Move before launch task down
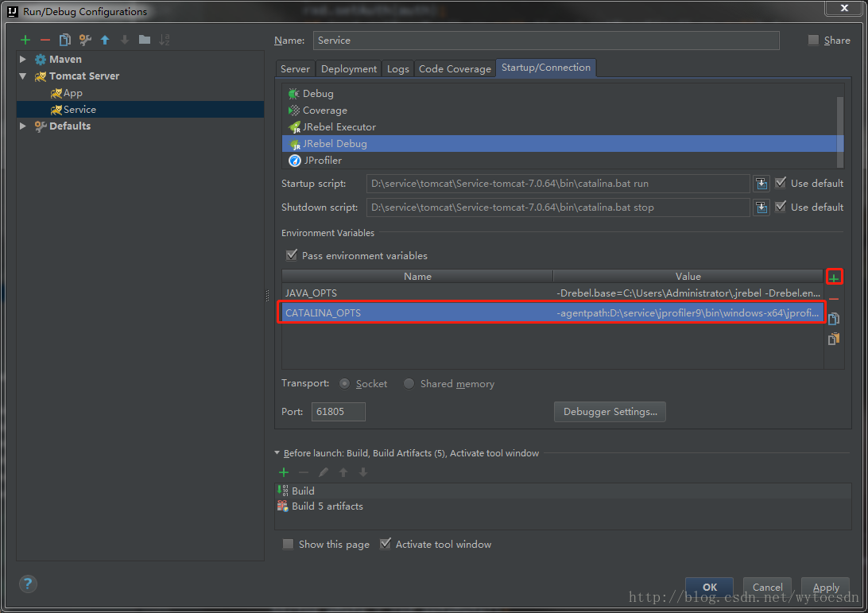 pos(363,472)
